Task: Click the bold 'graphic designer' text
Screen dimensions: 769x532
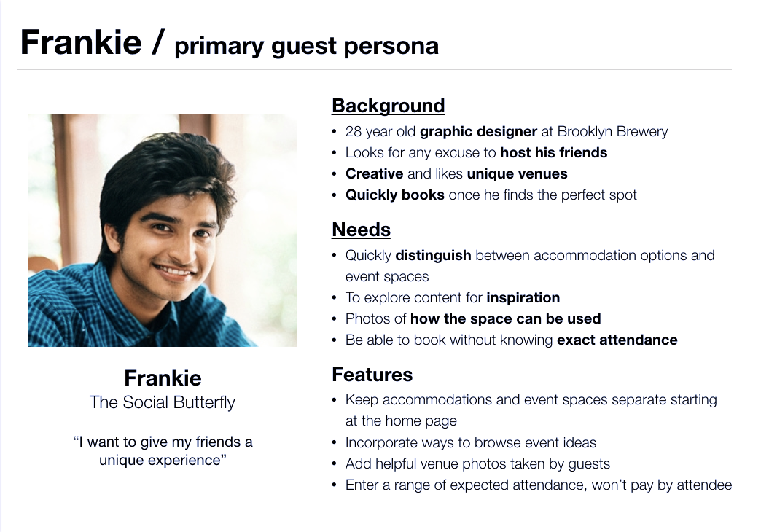Action: pos(478,131)
